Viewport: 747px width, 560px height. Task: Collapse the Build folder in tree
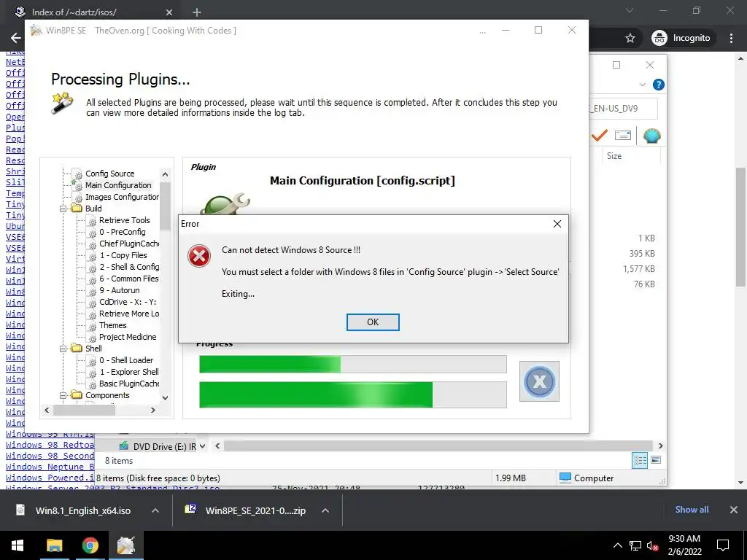63,209
